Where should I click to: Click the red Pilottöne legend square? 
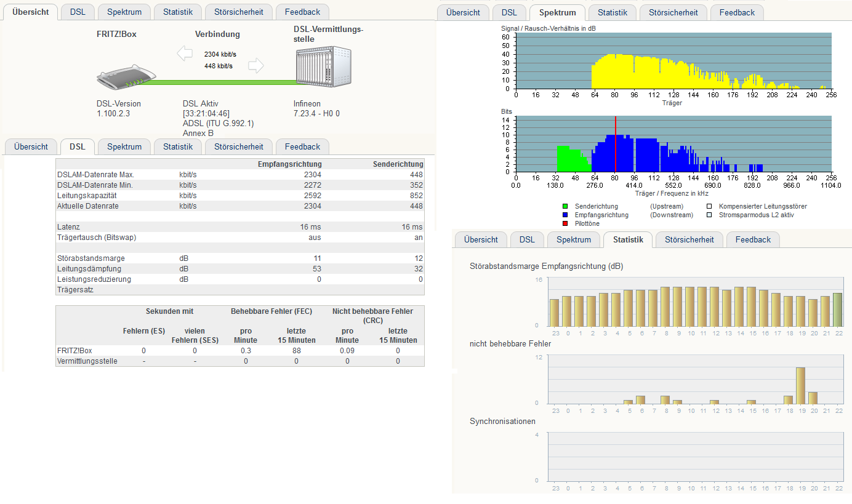click(x=565, y=223)
